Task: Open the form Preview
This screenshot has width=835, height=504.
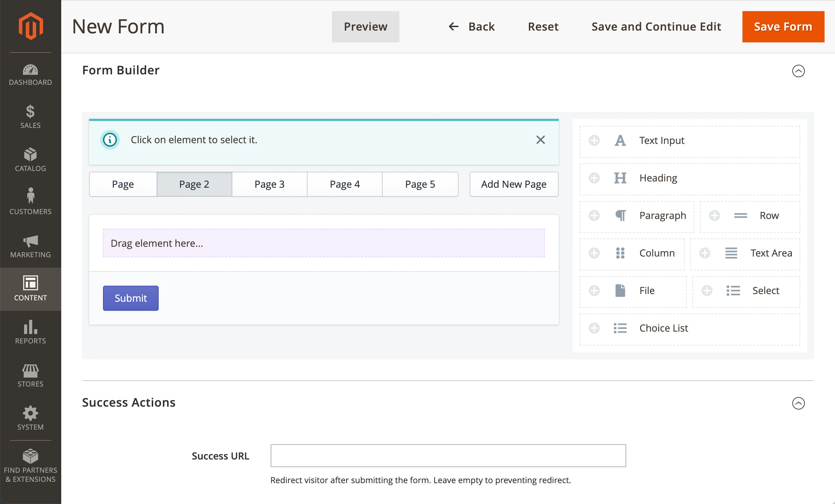Action: 365,27
